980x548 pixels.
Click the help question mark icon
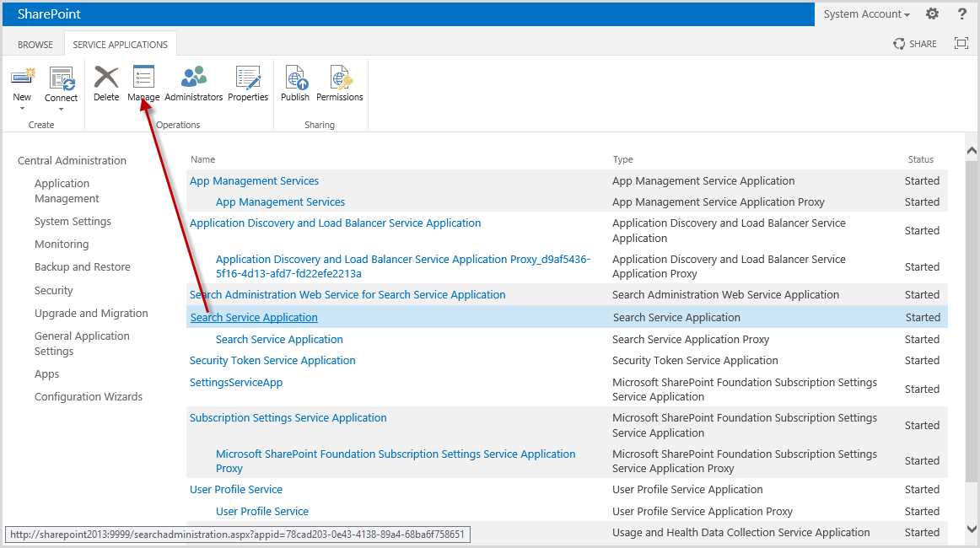[962, 13]
